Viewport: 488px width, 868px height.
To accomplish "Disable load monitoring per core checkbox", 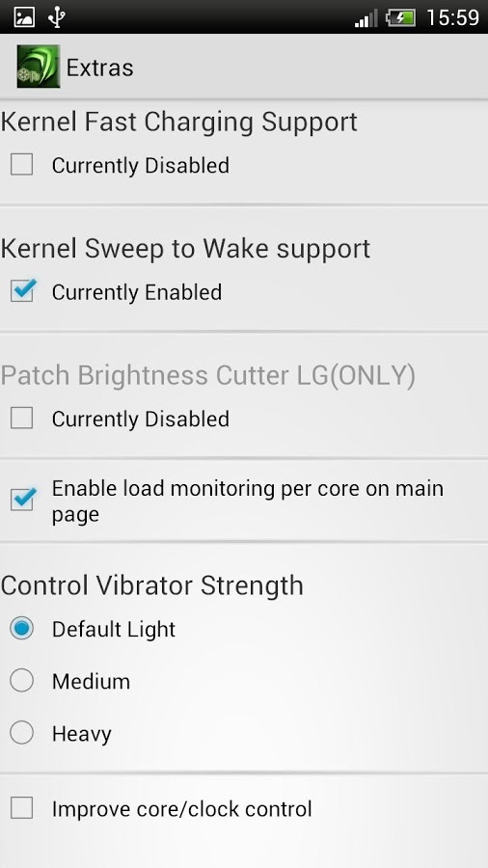I will pos(23,500).
